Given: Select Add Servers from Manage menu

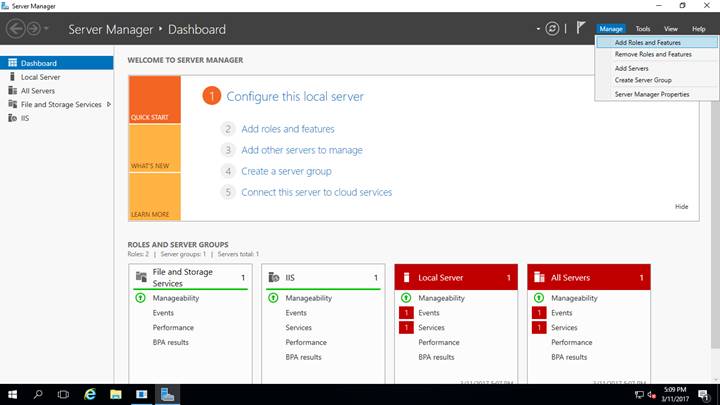Looking at the screenshot, I should [x=657, y=68].
